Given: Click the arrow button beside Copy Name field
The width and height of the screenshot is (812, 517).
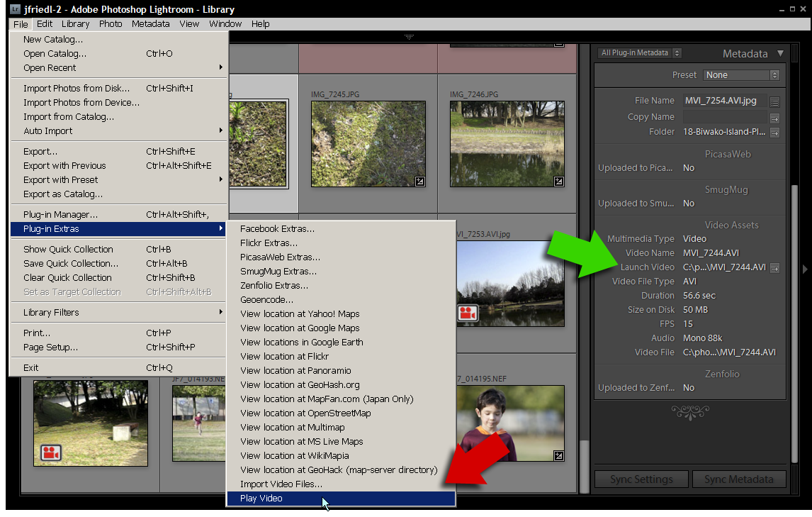Looking at the screenshot, I should point(774,118).
